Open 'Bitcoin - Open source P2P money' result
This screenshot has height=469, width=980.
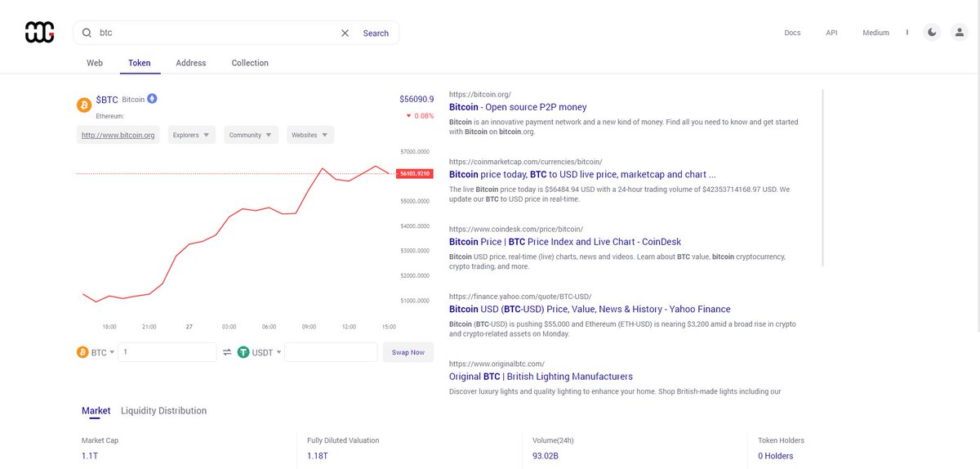point(518,107)
